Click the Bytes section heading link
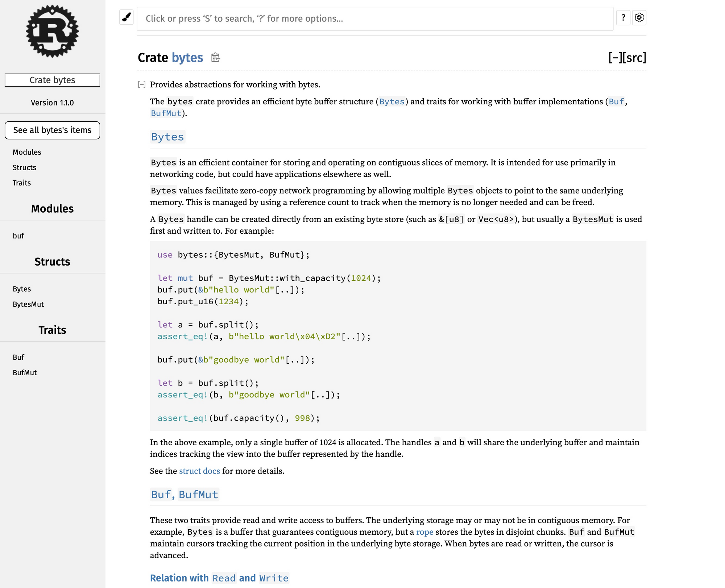Viewport: 725px width, 588px height. [167, 137]
